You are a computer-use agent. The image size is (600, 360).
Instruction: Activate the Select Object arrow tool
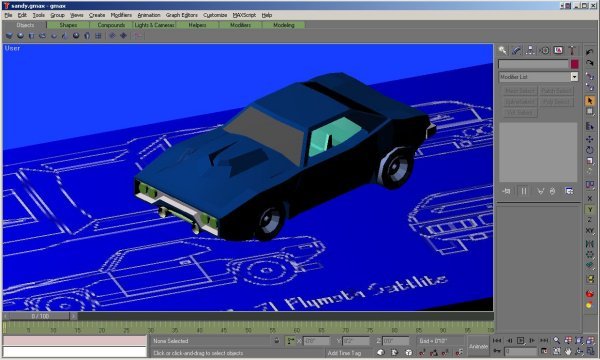pos(590,101)
